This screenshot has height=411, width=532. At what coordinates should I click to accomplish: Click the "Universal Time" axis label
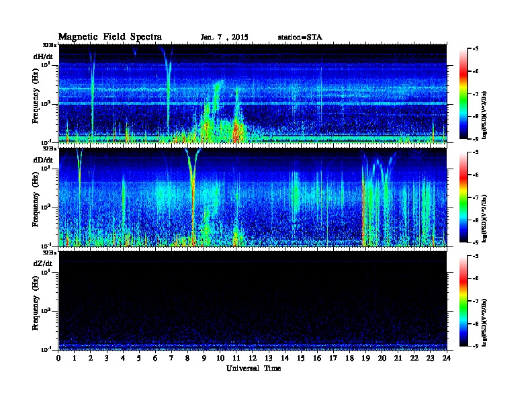253,368
